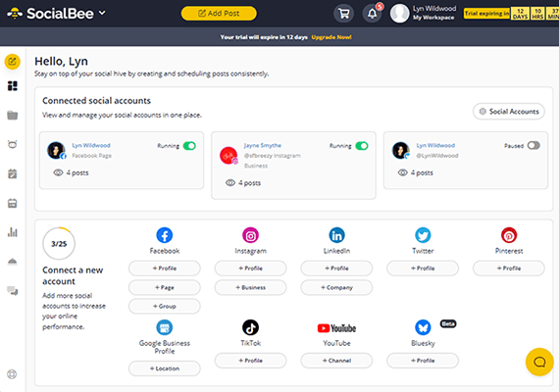Click the Upgrade Now link
Viewport: 559px width, 392px height.
tap(331, 37)
